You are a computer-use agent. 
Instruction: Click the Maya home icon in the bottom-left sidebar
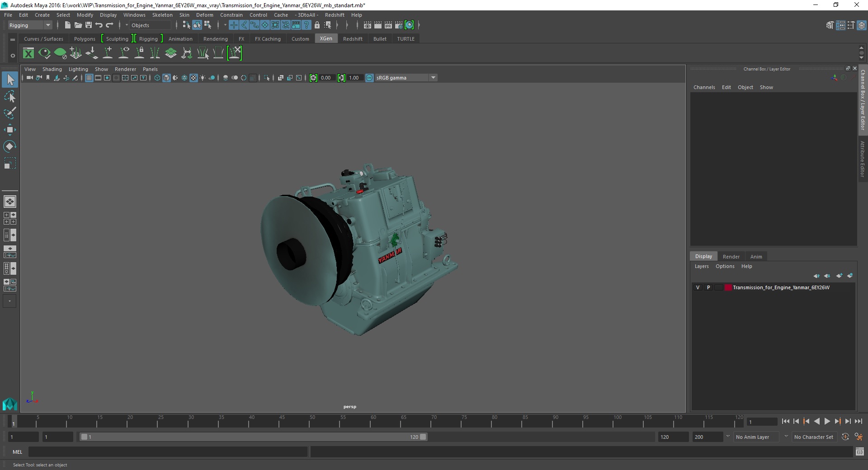(x=10, y=404)
